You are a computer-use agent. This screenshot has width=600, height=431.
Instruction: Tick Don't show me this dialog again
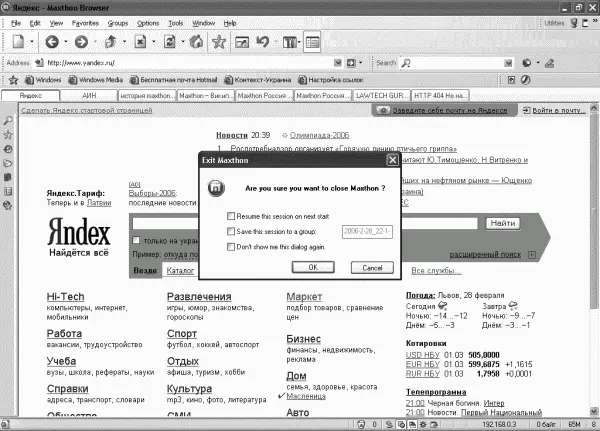(x=231, y=246)
